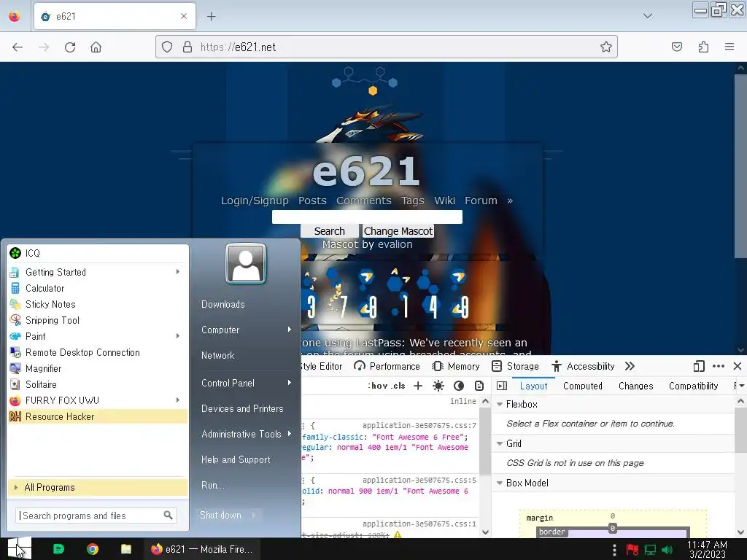
Task: Switch to the Storage devtools tab
Action: (x=515, y=366)
